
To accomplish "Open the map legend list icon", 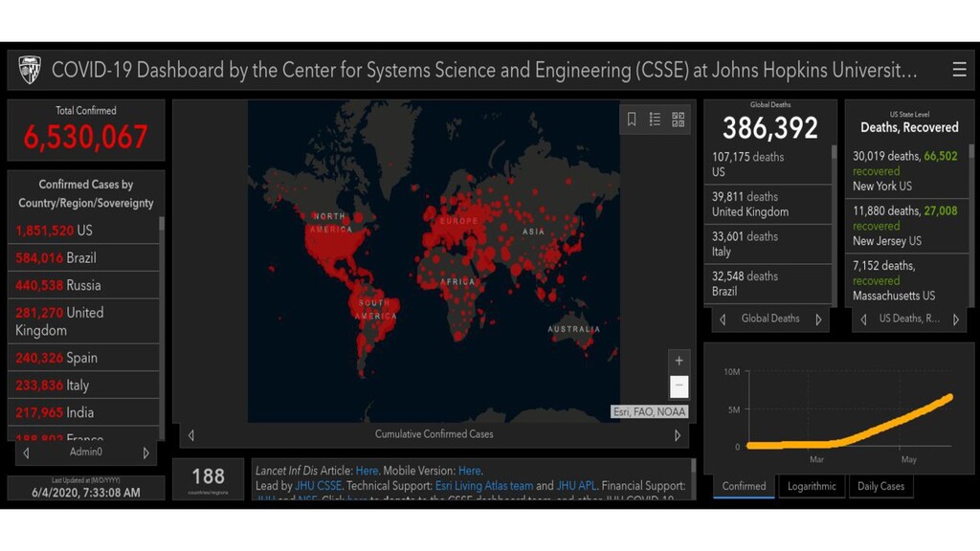I will [x=655, y=120].
